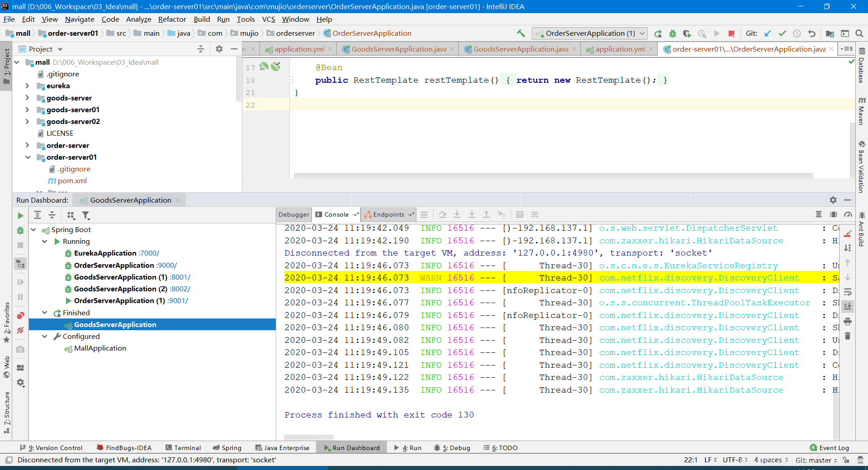Stop the running process red square
This screenshot has width=868, height=470.
[731, 33]
